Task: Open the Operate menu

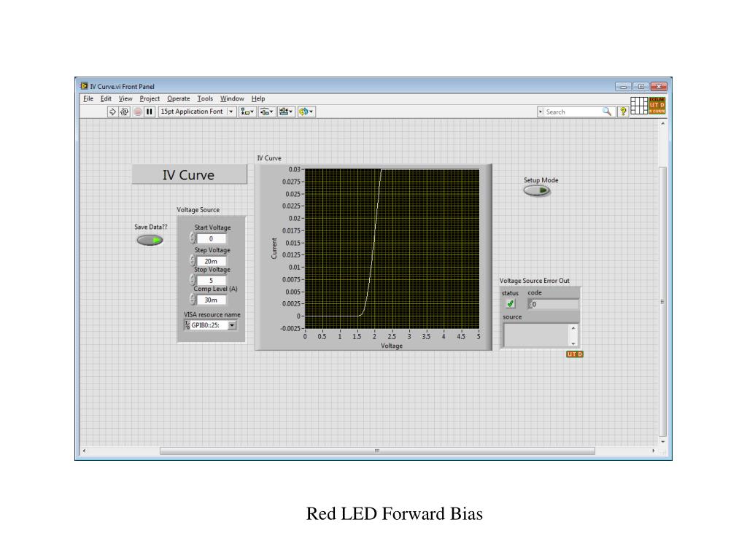Action: (x=178, y=98)
